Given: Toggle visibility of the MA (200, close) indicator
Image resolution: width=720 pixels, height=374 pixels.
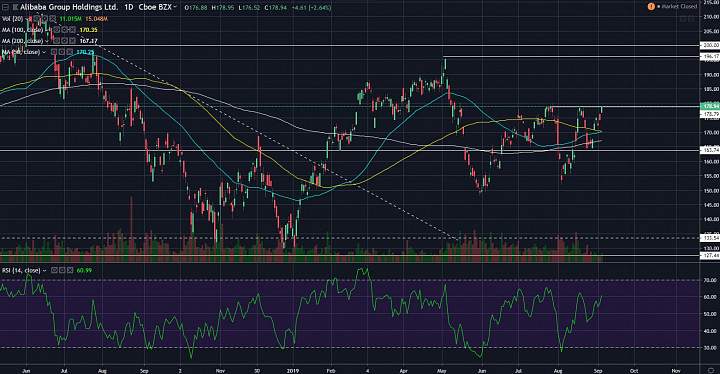Looking at the screenshot, I should click(x=56, y=41).
